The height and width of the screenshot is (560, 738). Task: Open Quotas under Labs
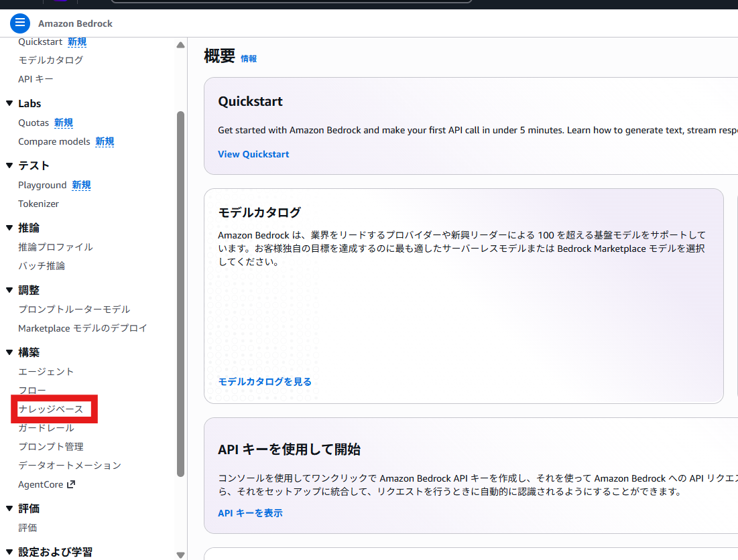point(34,123)
